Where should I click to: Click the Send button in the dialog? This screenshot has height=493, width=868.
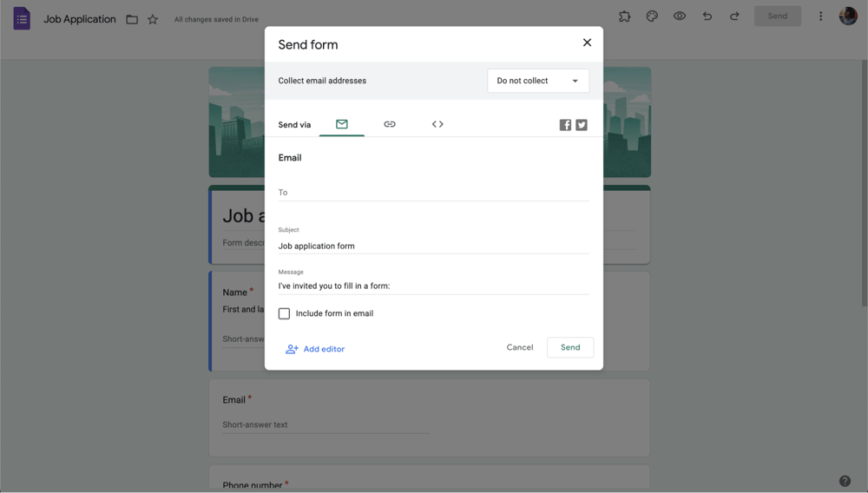coord(570,347)
